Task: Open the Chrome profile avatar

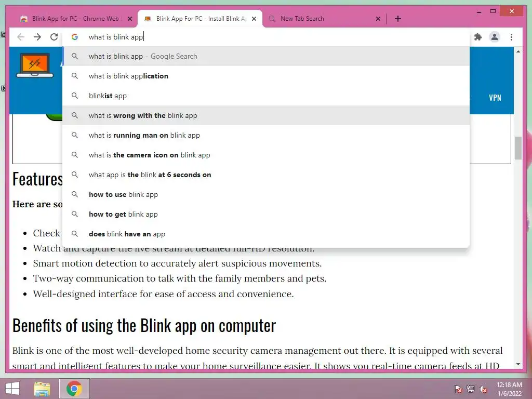Action: point(495,37)
